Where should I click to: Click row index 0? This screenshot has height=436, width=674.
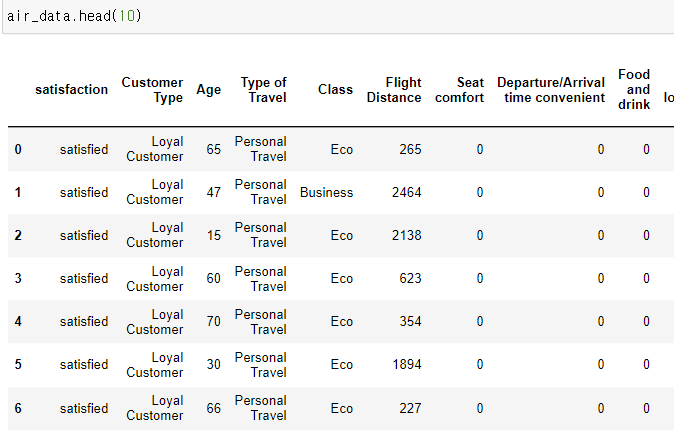click(18, 150)
